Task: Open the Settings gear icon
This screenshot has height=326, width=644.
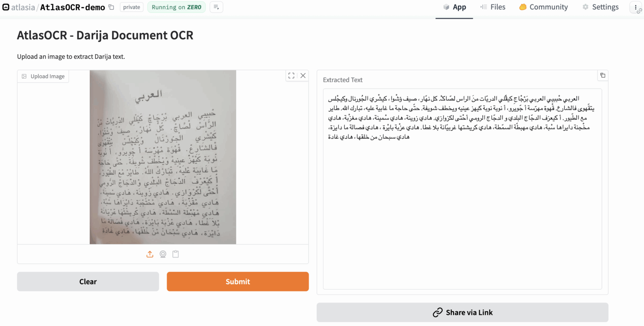Action: coord(586,7)
